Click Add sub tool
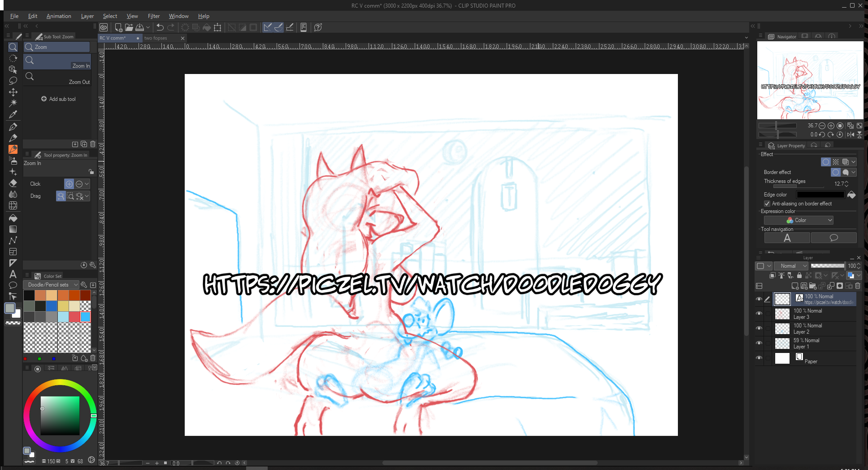868x470 pixels. [58, 99]
